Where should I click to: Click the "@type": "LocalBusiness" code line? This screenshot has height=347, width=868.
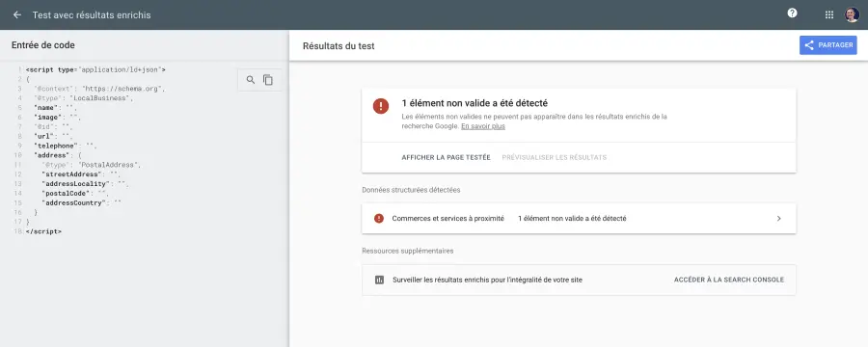(x=84, y=98)
